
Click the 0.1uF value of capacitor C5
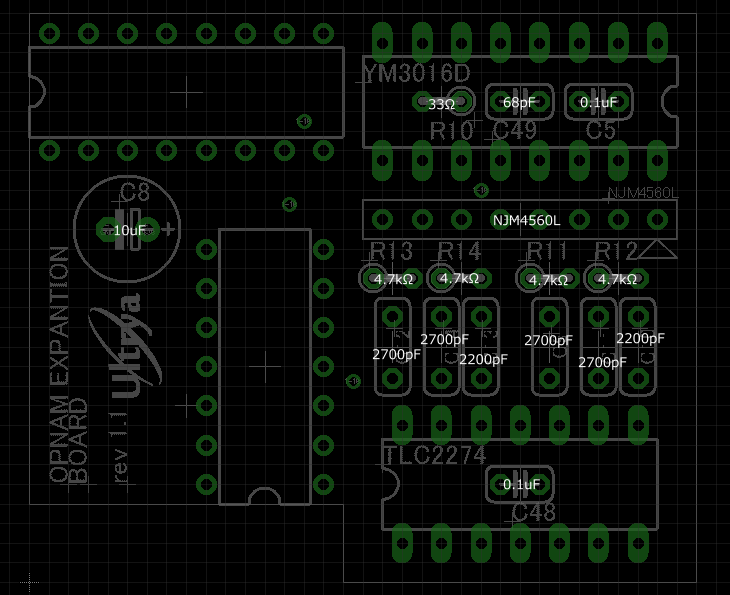pos(598,102)
